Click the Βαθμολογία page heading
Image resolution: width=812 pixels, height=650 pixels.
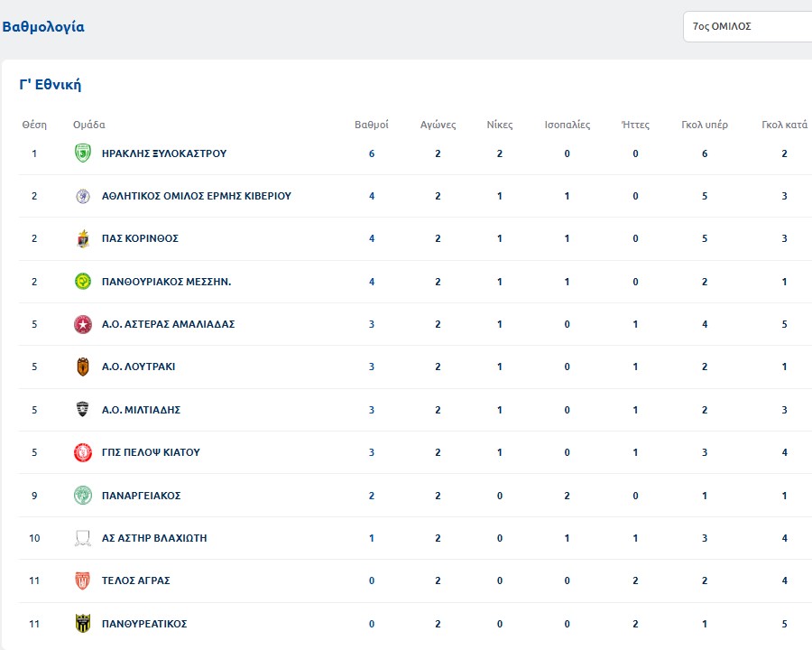tap(43, 26)
